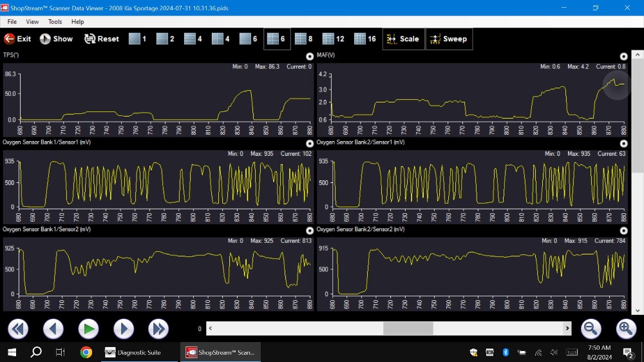Switch to single graph layout 1
Screen dimensions: 644x362
tap(137, 39)
